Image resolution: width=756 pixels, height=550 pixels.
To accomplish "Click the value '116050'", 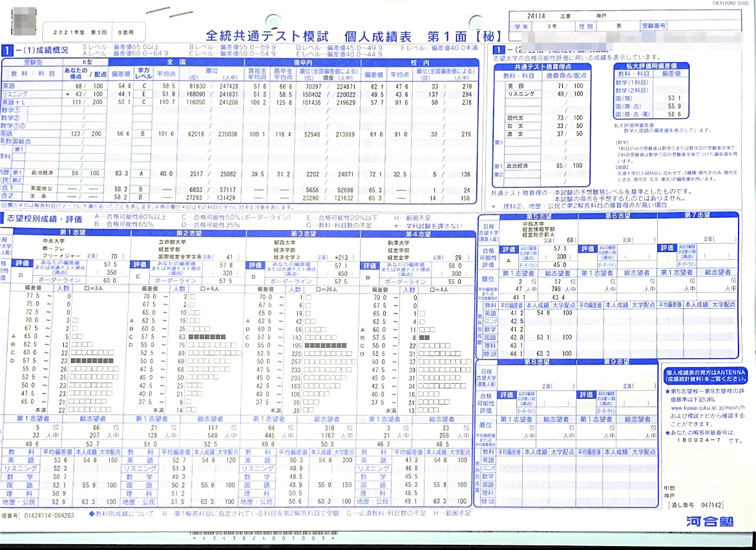I will tap(196, 102).
